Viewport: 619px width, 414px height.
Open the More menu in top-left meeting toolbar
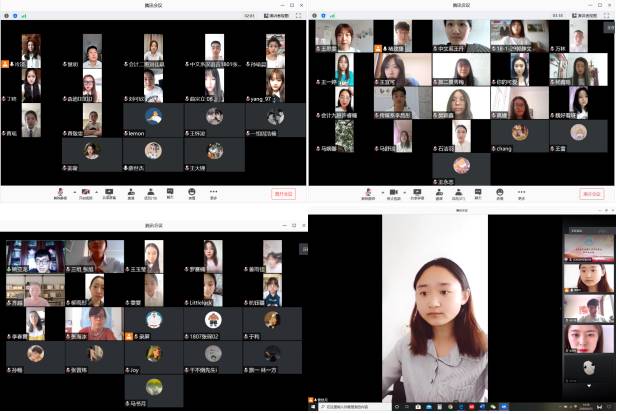(x=212, y=191)
